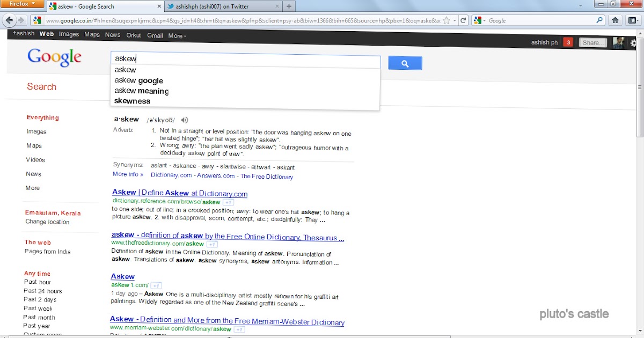Image resolution: width=644 pixels, height=338 pixels.
Task: Select Images in the left sidebar
Action: click(x=36, y=131)
